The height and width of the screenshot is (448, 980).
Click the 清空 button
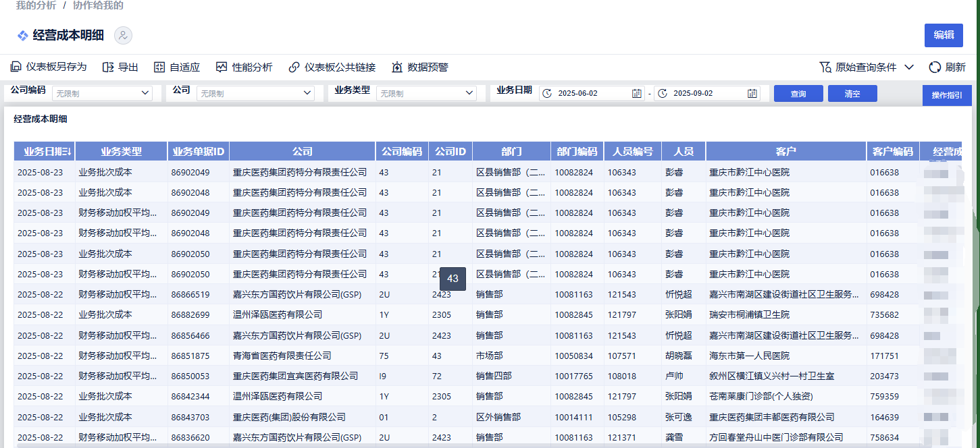852,94
